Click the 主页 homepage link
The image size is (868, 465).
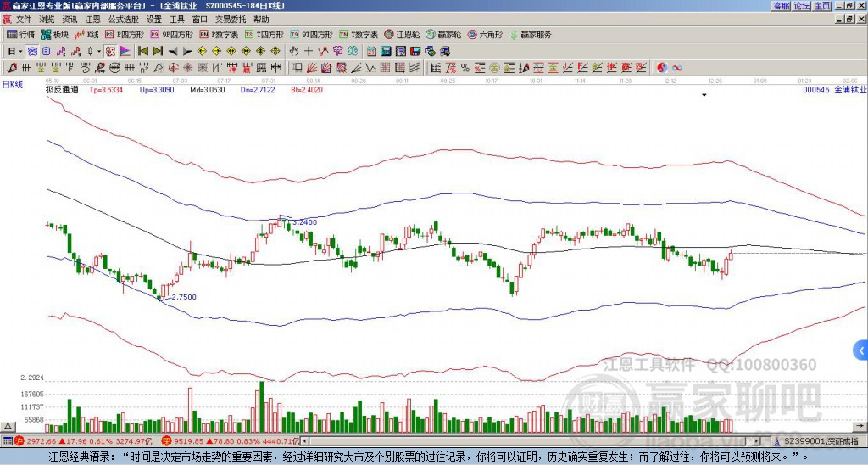pyautogui.click(x=822, y=6)
